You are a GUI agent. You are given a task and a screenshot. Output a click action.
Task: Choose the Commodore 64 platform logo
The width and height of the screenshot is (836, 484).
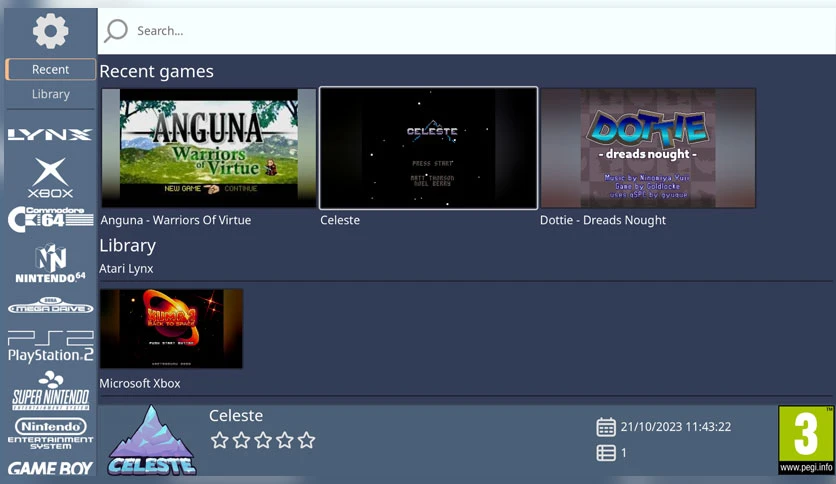[x=51, y=220]
